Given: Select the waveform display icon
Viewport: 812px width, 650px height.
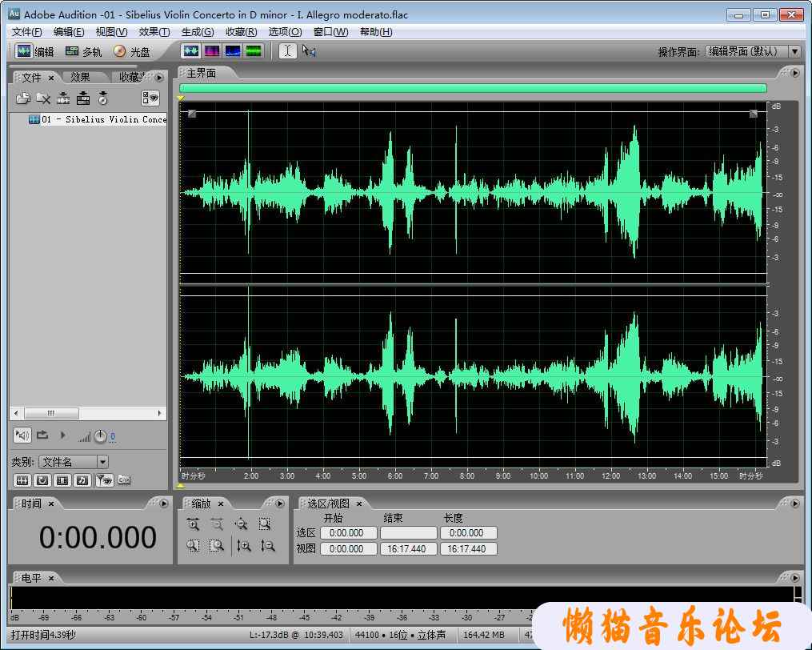Looking at the screenshot, I should (x=191, y=50).
